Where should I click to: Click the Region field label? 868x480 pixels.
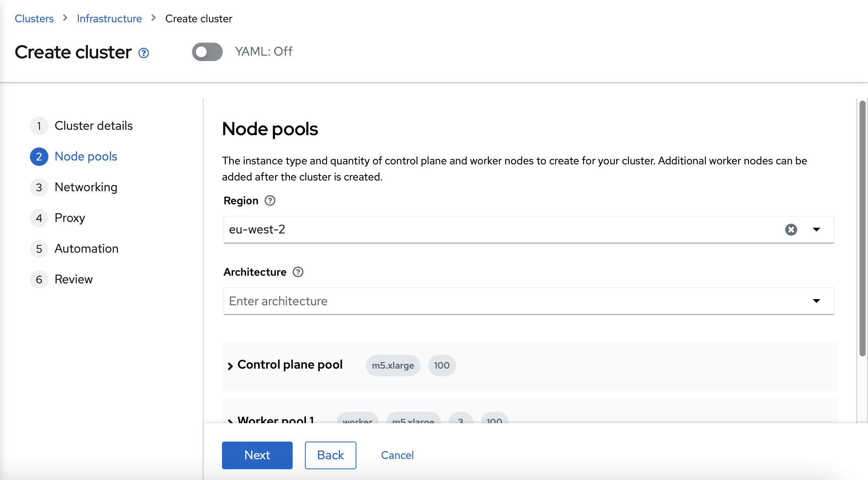tap(241, 201)
